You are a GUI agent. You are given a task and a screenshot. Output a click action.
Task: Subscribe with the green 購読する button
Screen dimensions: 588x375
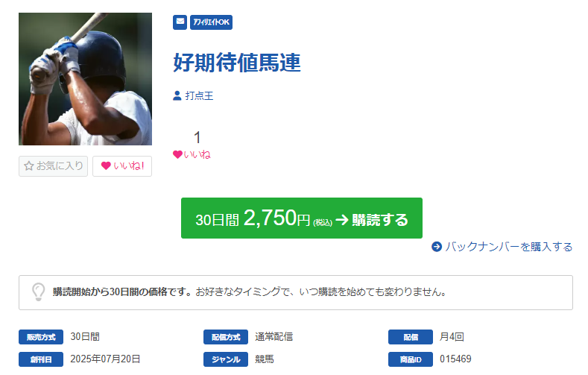click(x=302, y=218)
